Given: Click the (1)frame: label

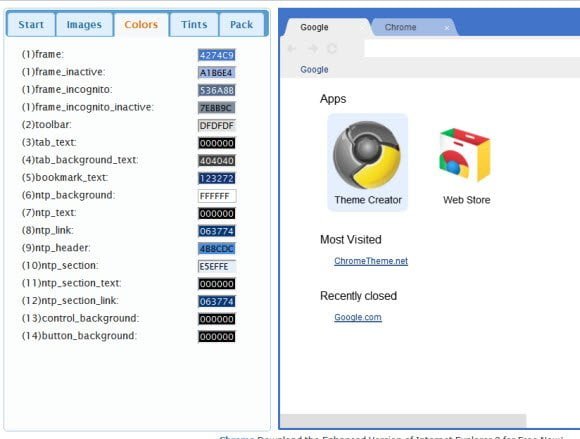Looking at the screenshot, I should (x=43, y=54).
